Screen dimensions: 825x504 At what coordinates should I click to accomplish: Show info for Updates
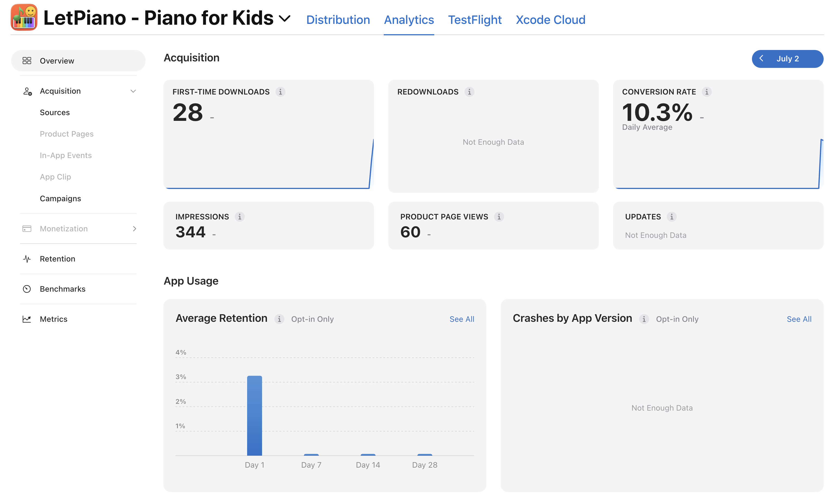[672, 217]
